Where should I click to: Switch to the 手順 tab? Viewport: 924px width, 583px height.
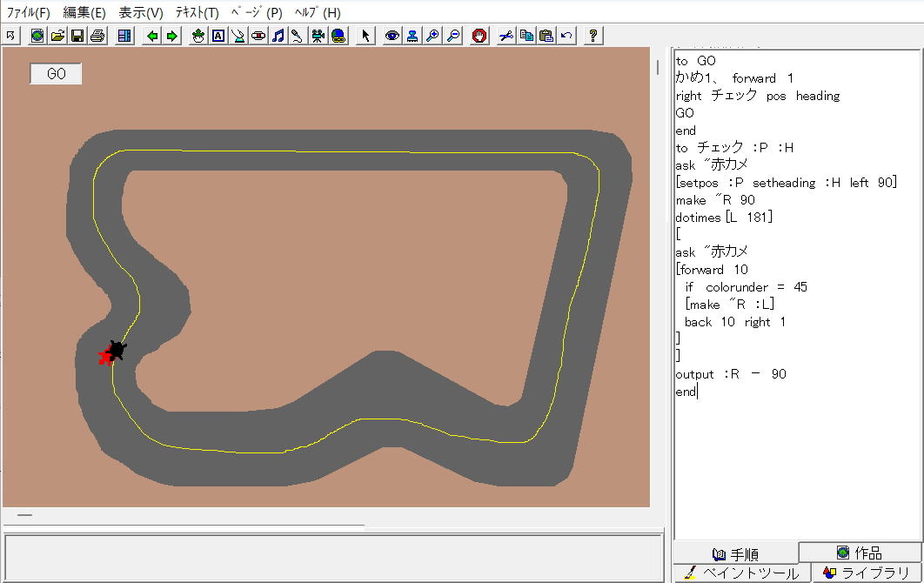(x=735, y=553)
